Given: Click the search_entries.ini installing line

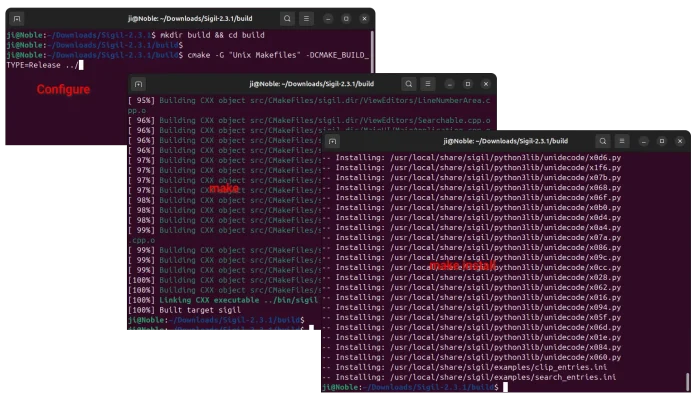Looking at the screenshot, I should [x=469, y=377].
